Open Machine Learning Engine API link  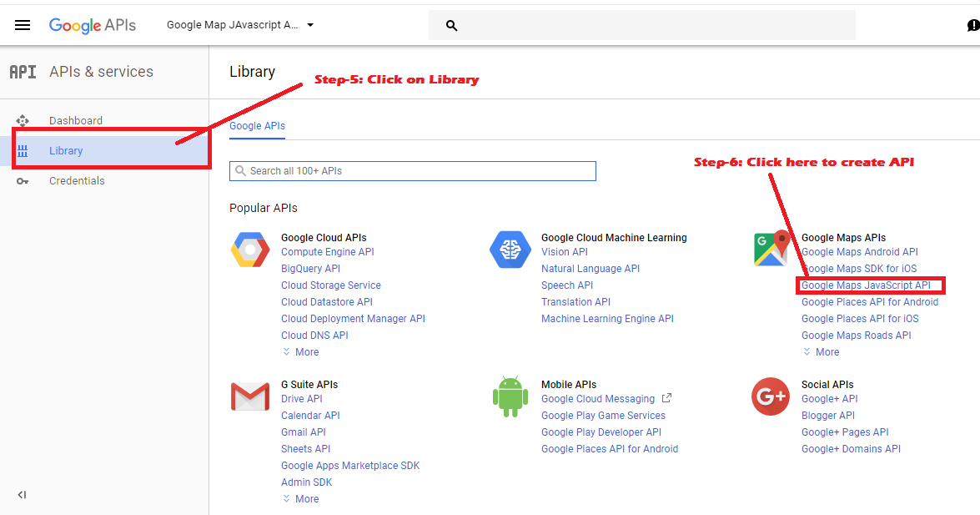click(607, 319)
